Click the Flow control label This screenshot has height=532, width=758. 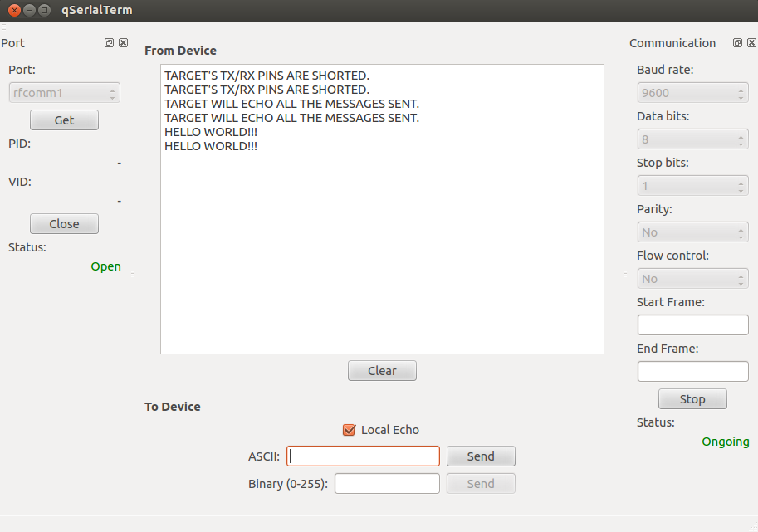click(672, 256)
